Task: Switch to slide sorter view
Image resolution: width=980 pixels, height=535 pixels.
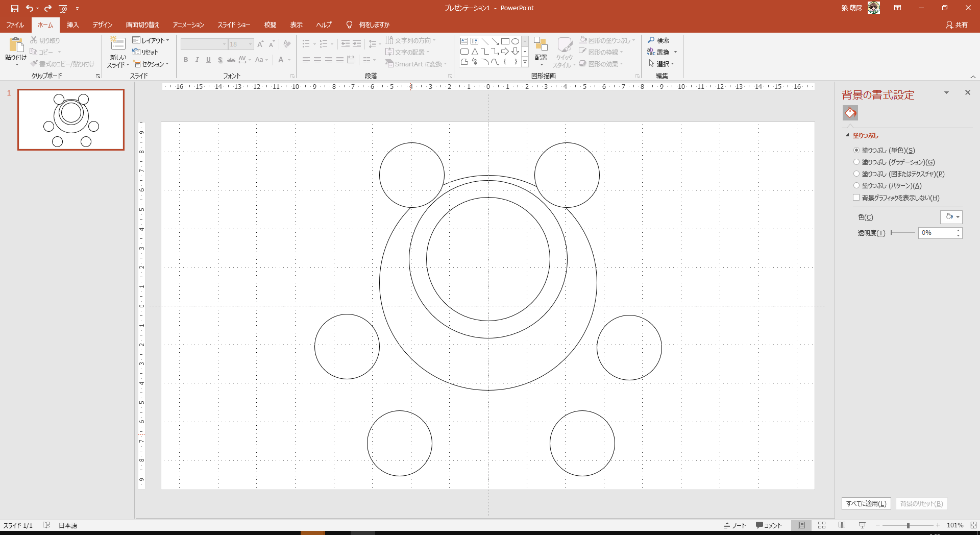Action: coord(822,525)
